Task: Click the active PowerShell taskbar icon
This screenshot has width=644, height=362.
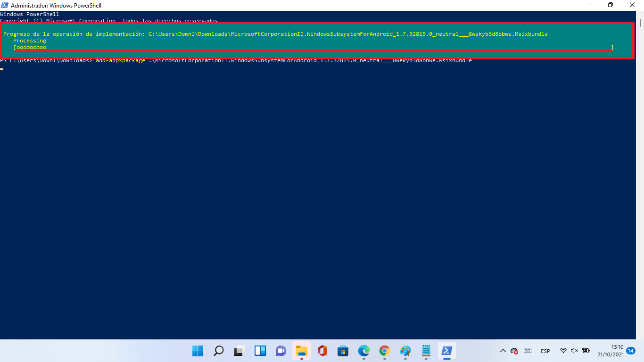Action: point(447,351)
